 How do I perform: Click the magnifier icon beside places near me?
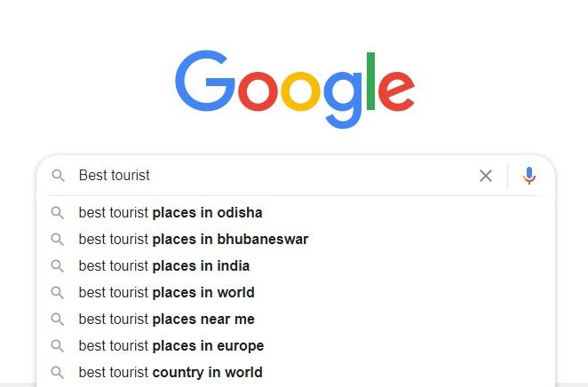(x=58, y=320)
